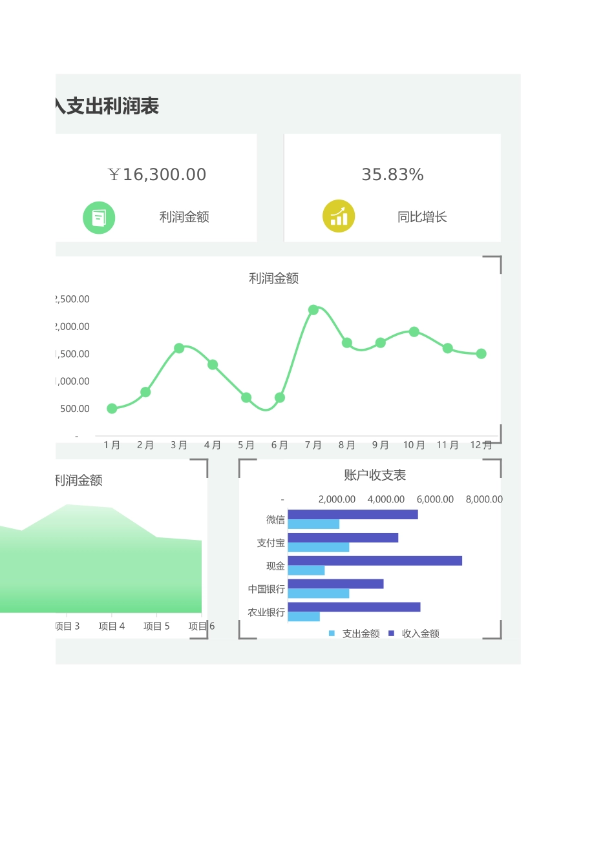Viewport: 614px width, 868px height.
Task: Select the 12月 data point on the line chart
Action: click(x=481, y=354)
